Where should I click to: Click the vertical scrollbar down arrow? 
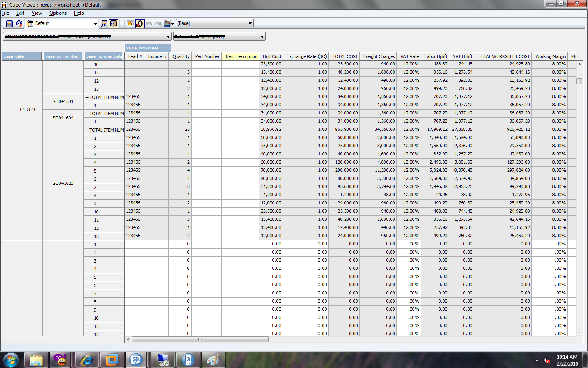point(579,332)
